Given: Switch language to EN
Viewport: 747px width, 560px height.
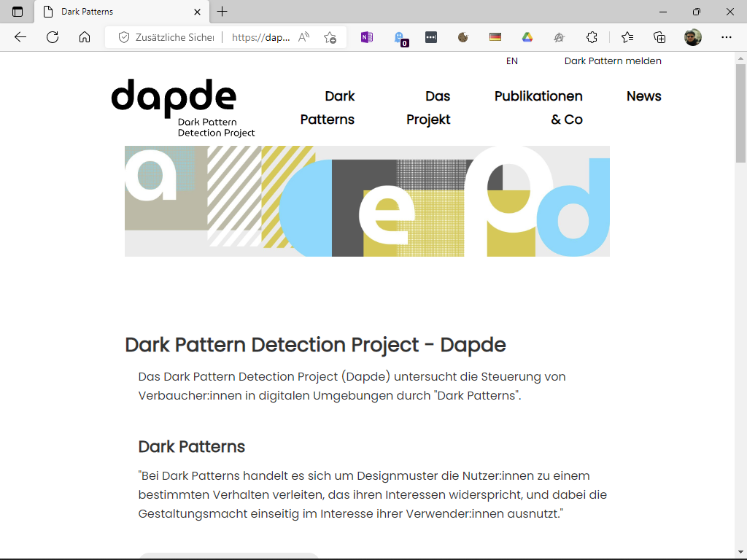Looking at the screenshot, I should (512, 61).
